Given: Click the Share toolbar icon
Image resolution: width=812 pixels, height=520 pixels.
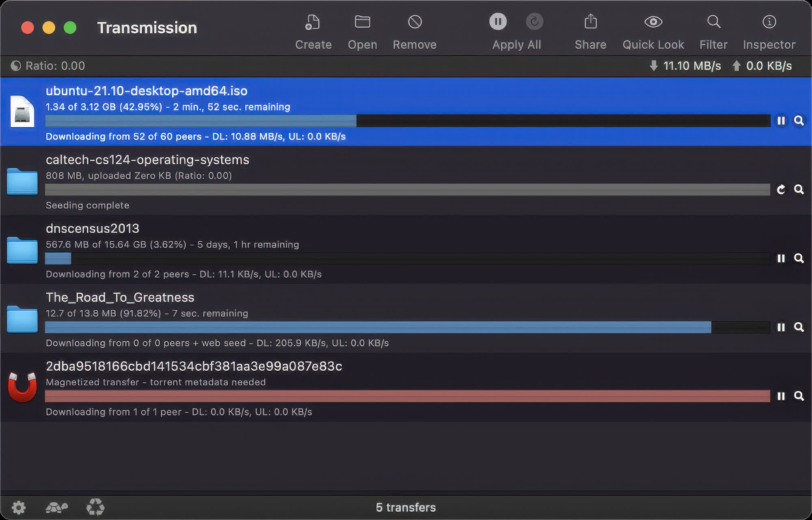Looking at the screenshot, I should point(590,22).
